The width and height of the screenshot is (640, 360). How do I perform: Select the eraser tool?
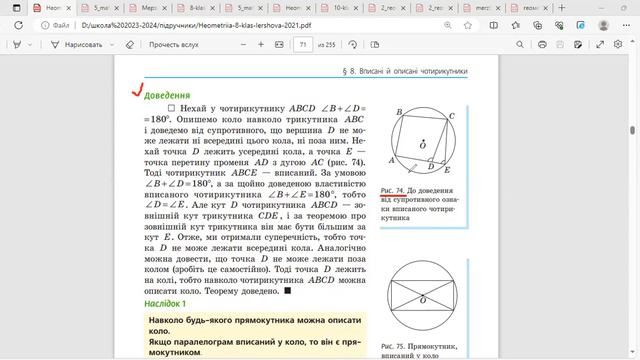[129, 44]
